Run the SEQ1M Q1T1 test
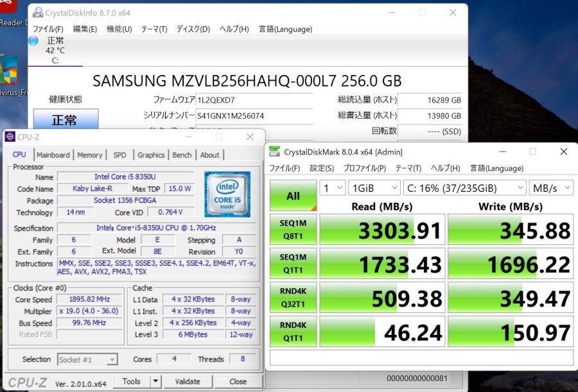The image size is (578, 392). click(293, 264)
